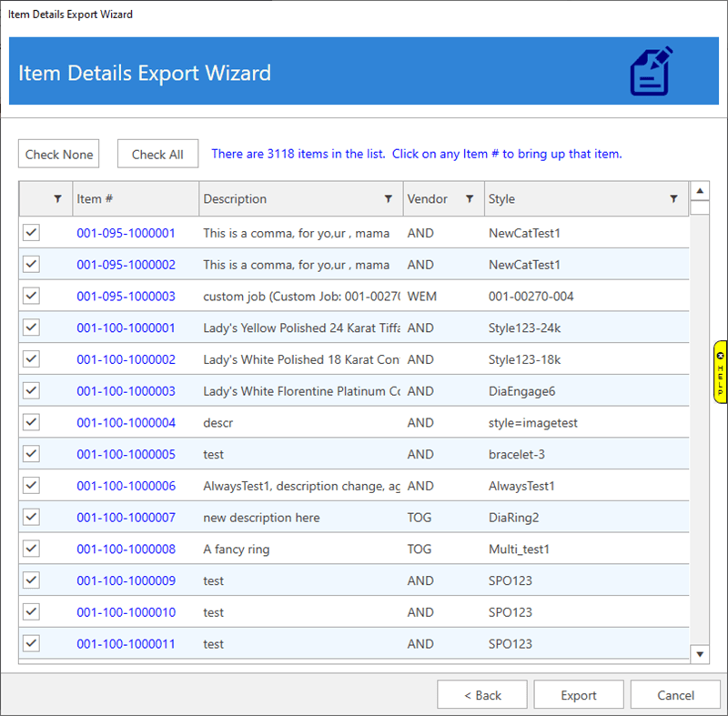Screen dimensions: 728x716
Task: Open the Style column filter funnel
Action: (x=674, y=198)
